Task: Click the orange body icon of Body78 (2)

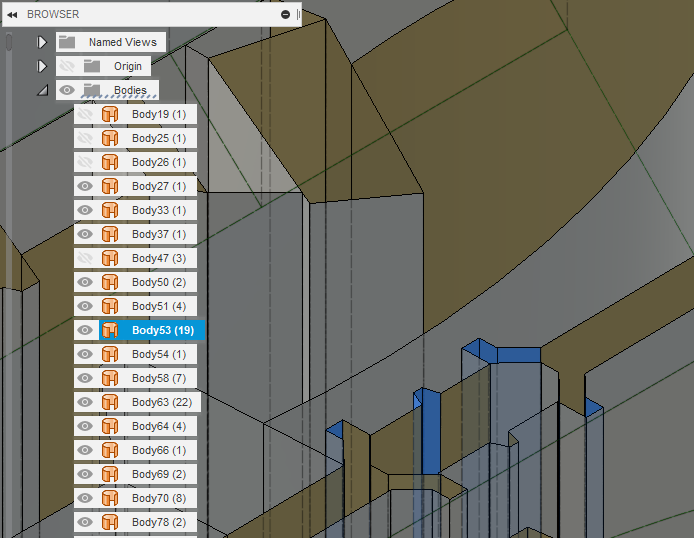Action: (x=110, y=522)
